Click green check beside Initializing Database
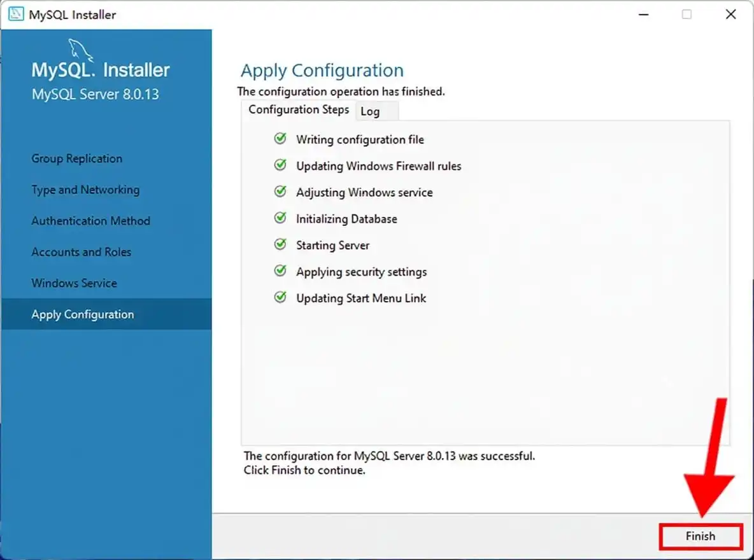 280,218
